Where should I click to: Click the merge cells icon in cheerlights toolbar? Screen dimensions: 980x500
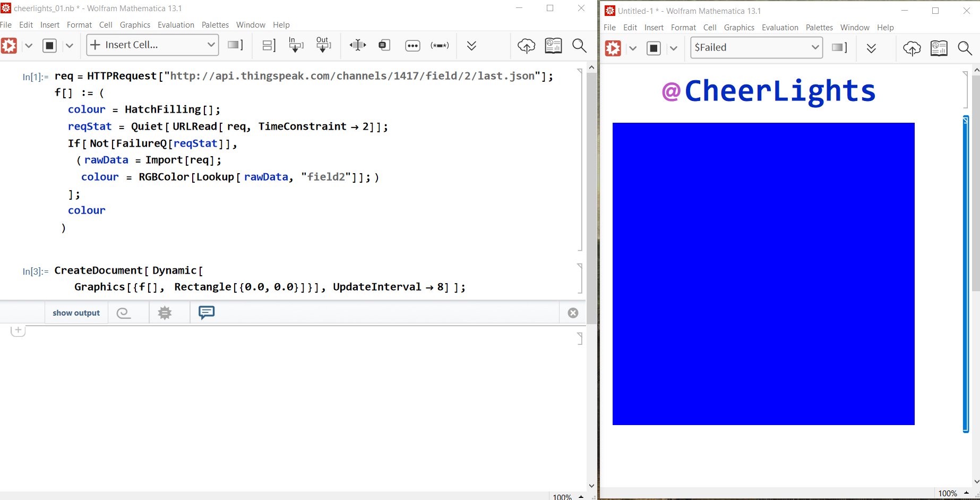(x=384, y=45)
